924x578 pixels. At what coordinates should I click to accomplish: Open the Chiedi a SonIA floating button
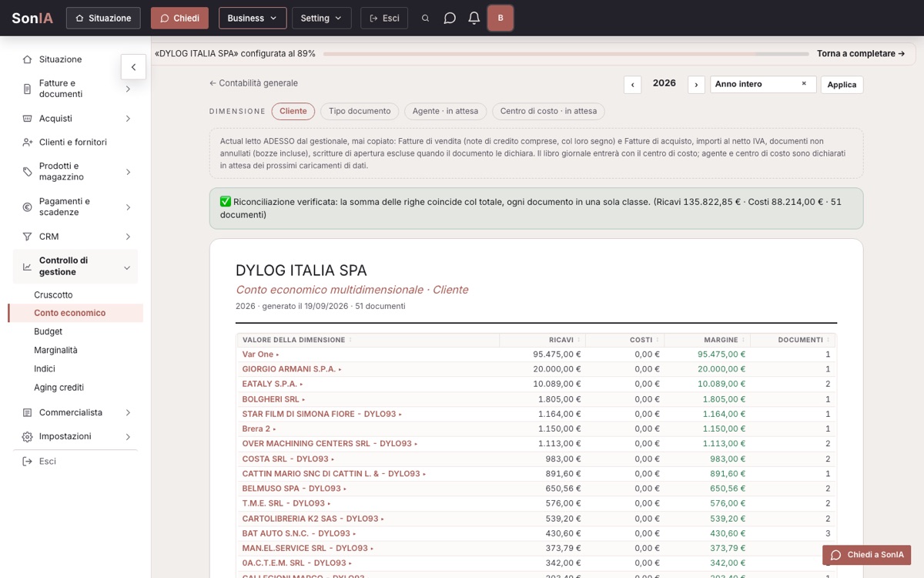(867, 555)
